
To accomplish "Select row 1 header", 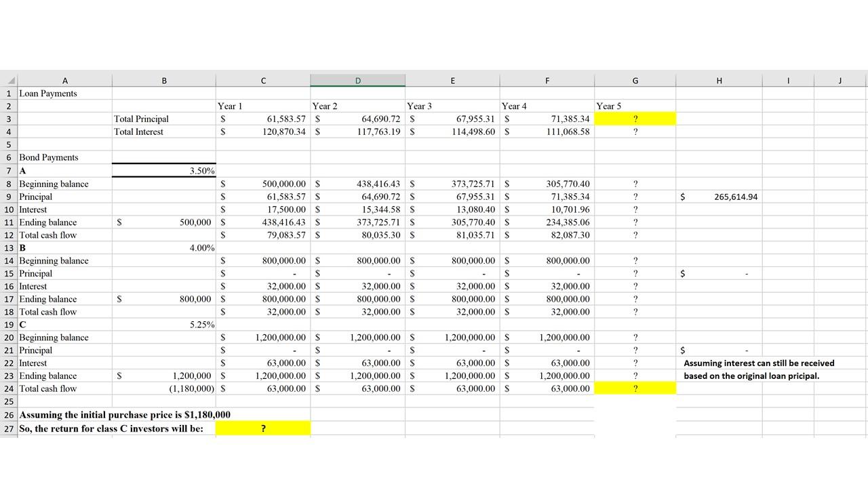I will click(x=9, y=93).
